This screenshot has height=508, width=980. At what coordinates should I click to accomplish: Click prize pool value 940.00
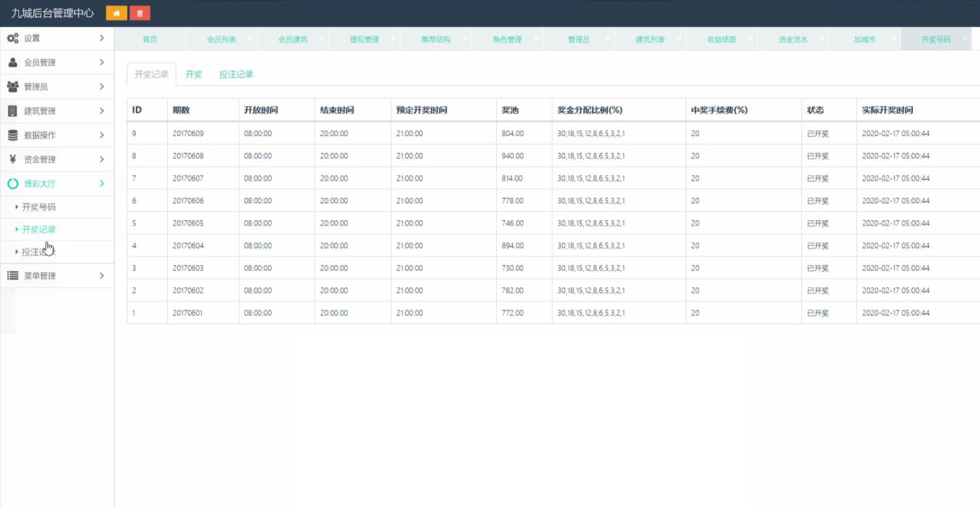coord(512,156)
